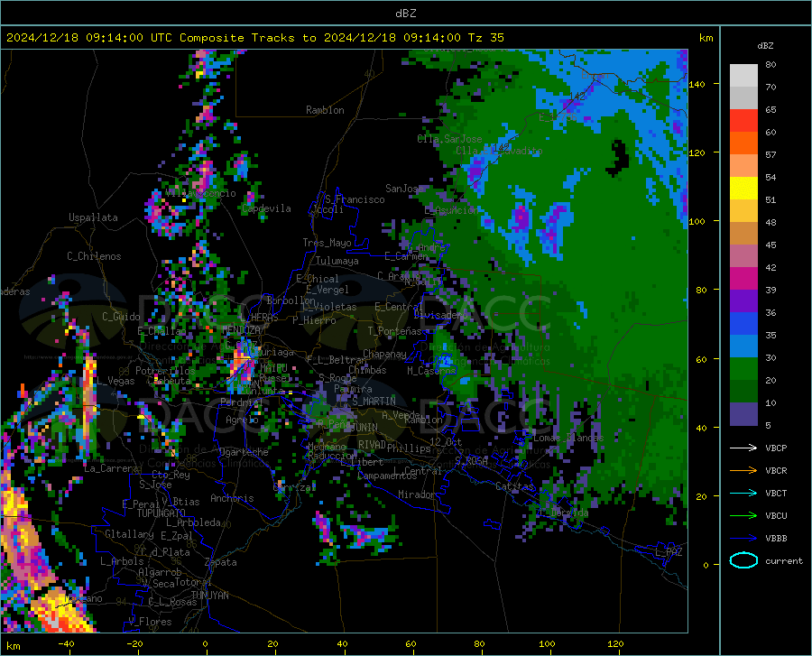Click the 'Tz 35' header text
812x656 pixels.
(x=485, y=38)
